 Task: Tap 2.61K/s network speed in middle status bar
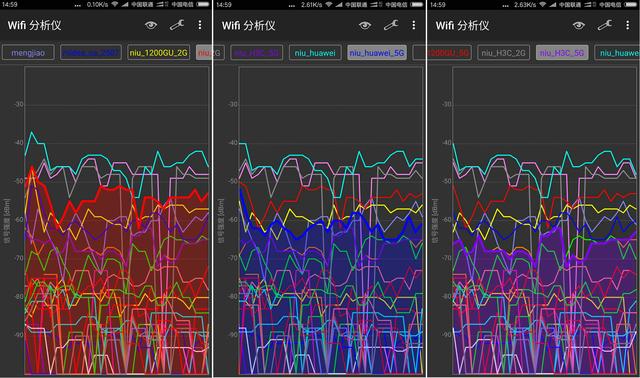tap(311, 4)
